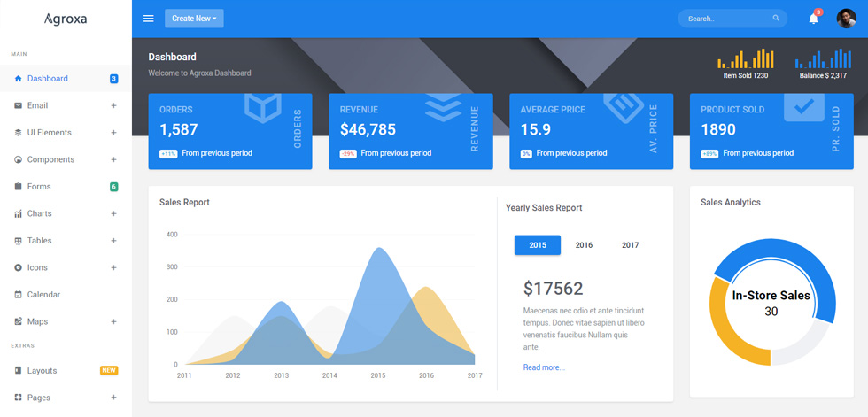
Task: Click the Layouts icon in sidebar
Action: tap(18, 371)
